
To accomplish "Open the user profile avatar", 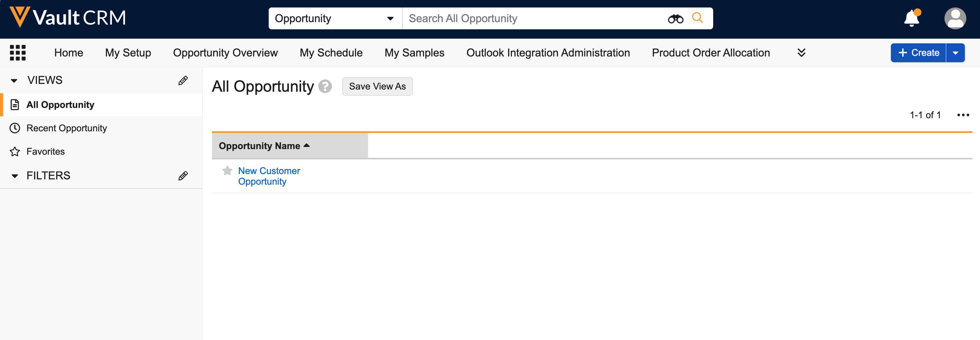I will tap(955, 18).
